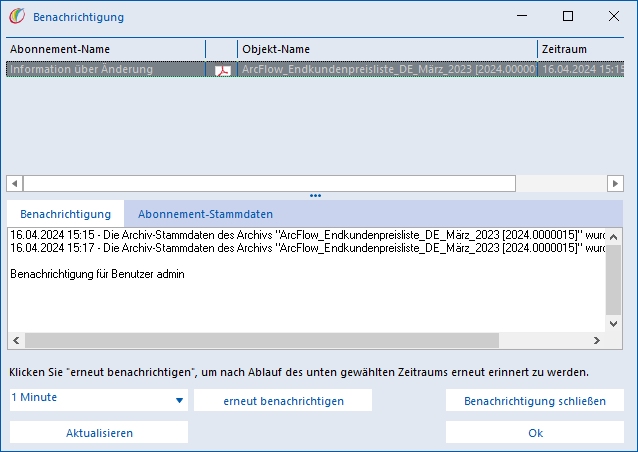Viewport: 638px width, 452px height.
Task: Open the '1 Minute' interval dropdown
Action: [x=99, y=400]
